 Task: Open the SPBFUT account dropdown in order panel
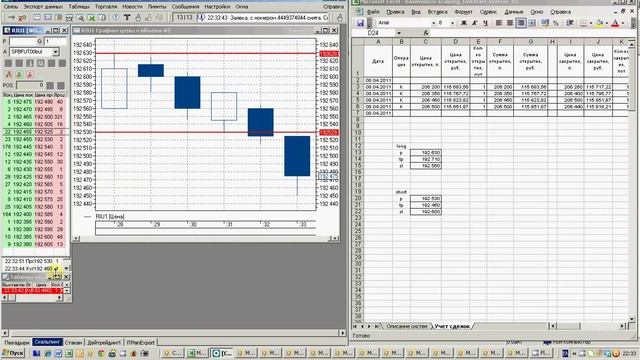click(56, 52)
